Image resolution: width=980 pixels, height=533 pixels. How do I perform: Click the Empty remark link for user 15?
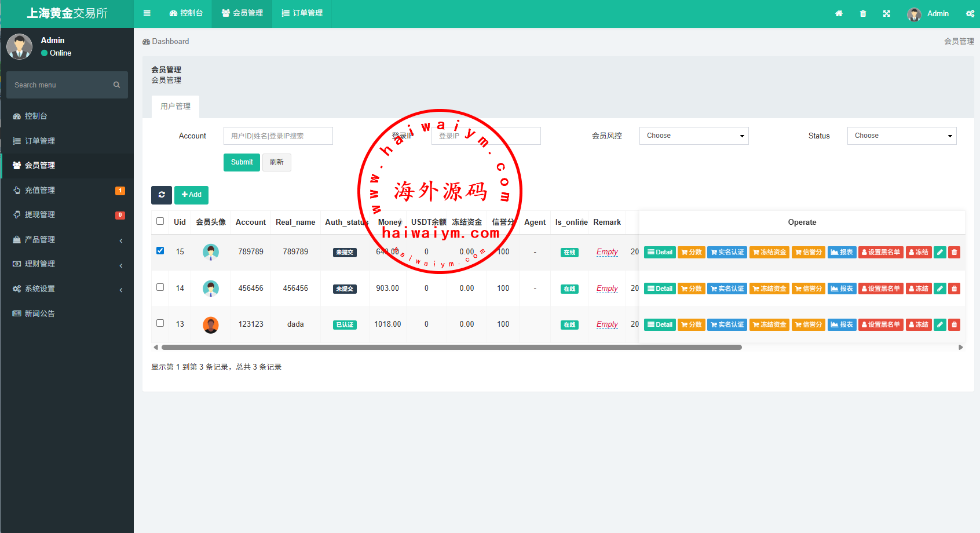click(607, 252)
